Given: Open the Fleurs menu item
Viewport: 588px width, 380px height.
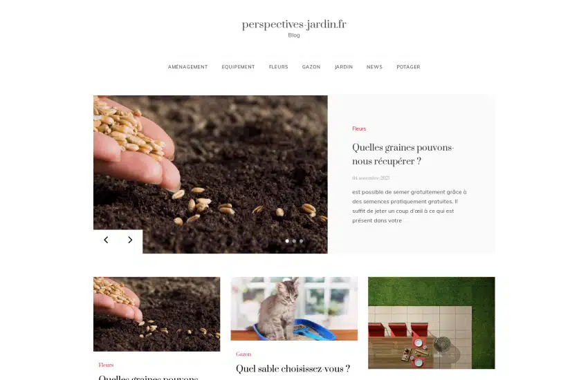Looking at the screenshot, I should (279, 67).
